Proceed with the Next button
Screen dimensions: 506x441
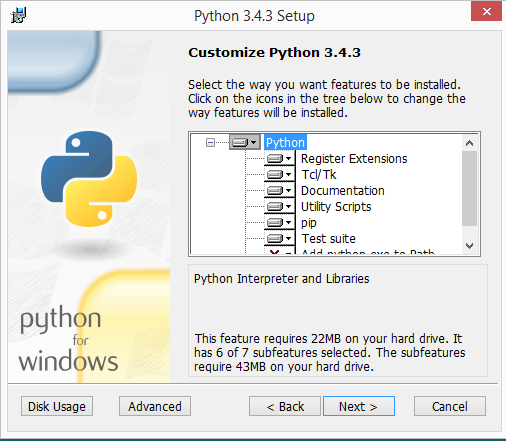359,406
